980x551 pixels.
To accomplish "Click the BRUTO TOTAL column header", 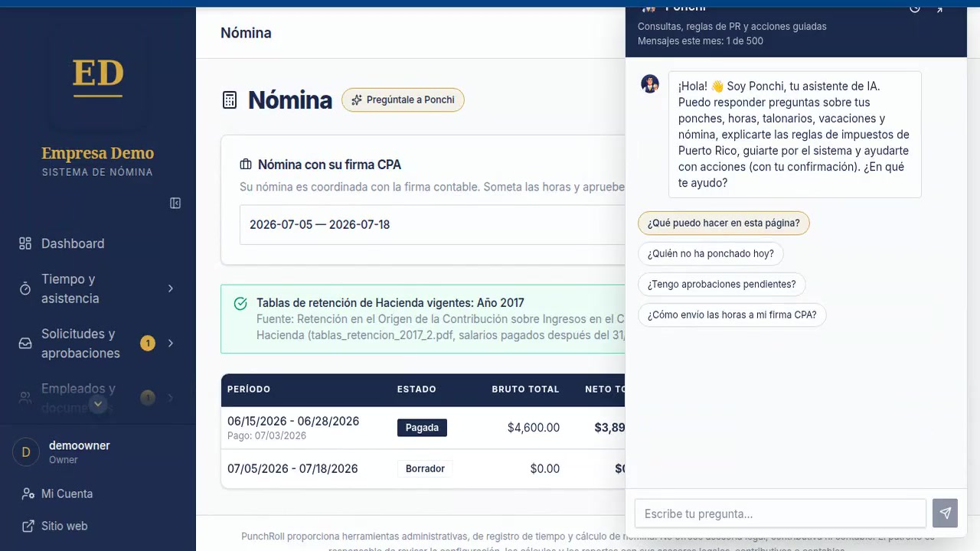I will (x=525, y=390).
